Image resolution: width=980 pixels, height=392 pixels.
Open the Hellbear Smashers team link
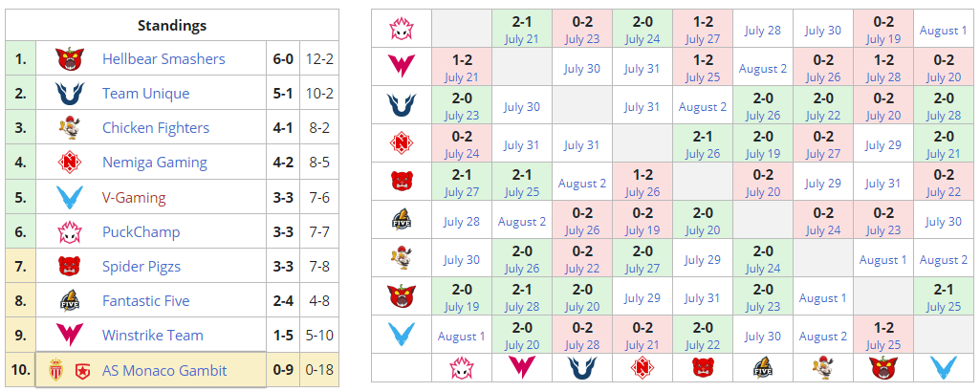(x=163, y=59)
